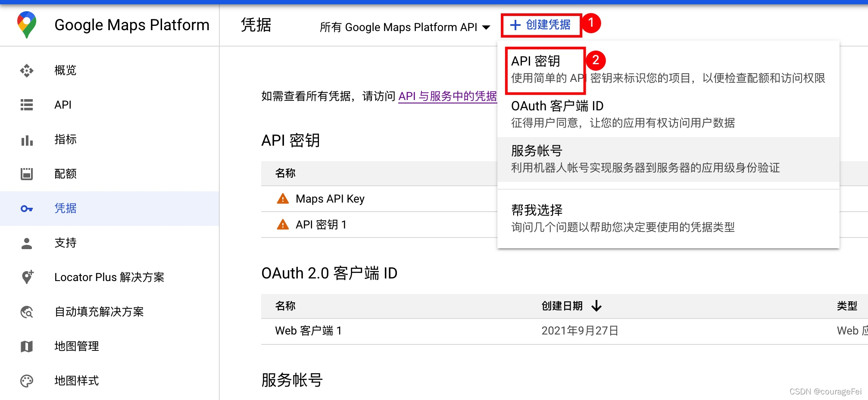Click the 名称 header in API 密钥 table

285,173
